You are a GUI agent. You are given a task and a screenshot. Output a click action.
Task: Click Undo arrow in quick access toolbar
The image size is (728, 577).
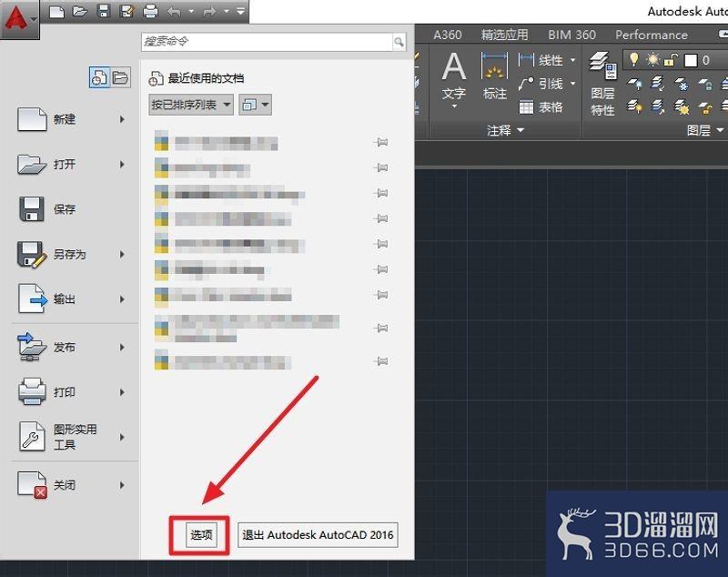pos(174,11)
